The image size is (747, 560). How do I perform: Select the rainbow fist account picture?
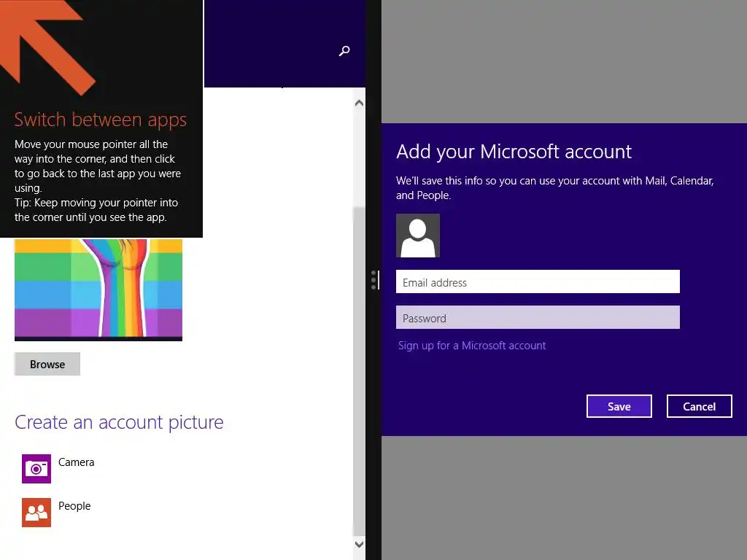(x=98, y=289)
